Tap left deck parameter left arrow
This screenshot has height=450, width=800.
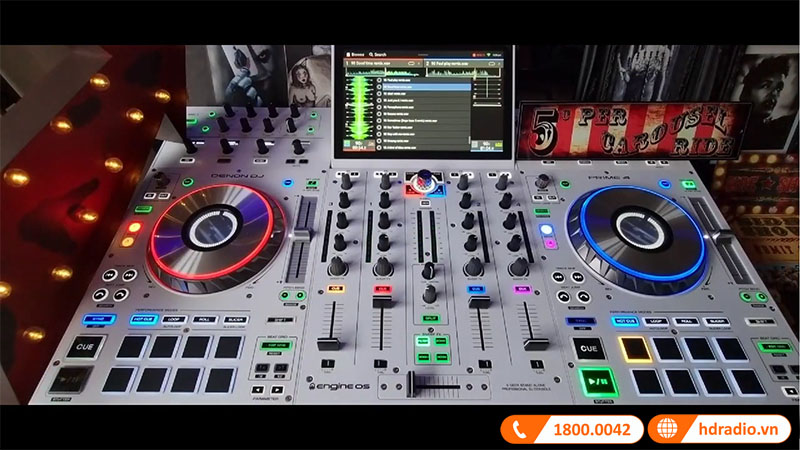pyautogui.click(x=258, y=390)
